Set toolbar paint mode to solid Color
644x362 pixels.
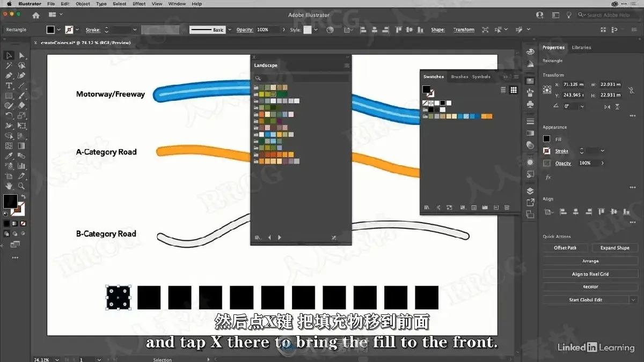pyautogui.click(x=6, y=223)
